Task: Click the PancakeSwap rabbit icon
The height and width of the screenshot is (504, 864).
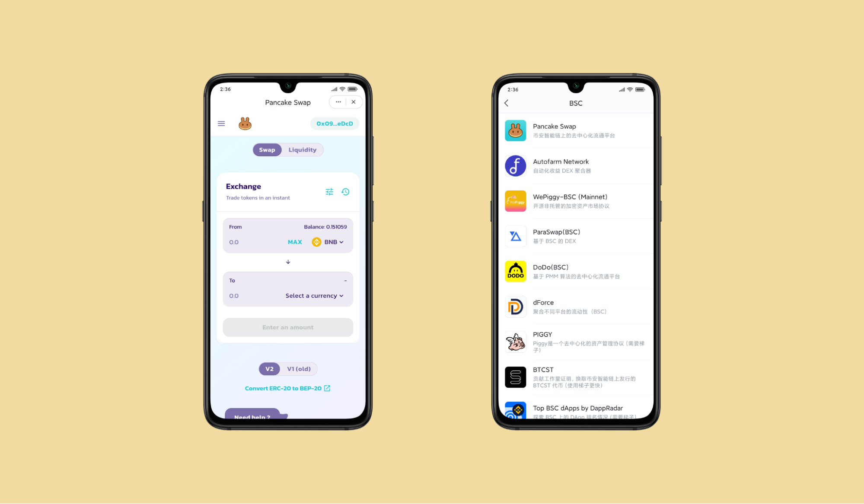Action: [x=244, y=124]
